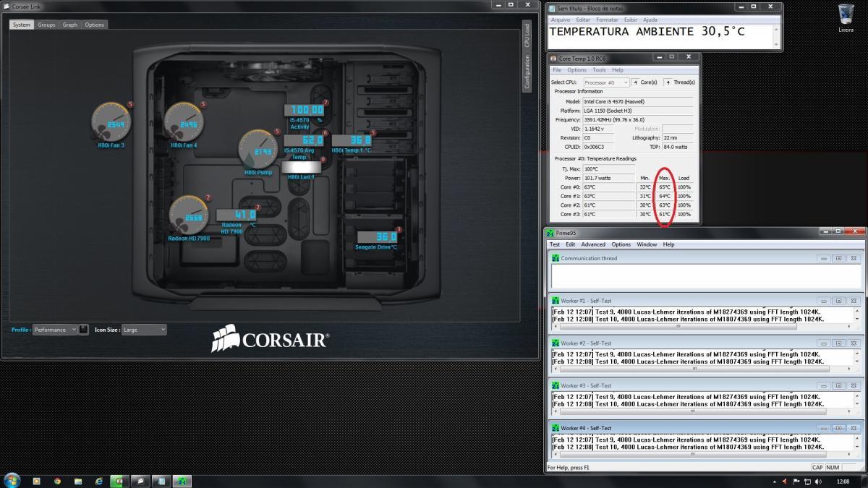
Task: Click the Core Temp frequency value
Action: coord(637,120)
